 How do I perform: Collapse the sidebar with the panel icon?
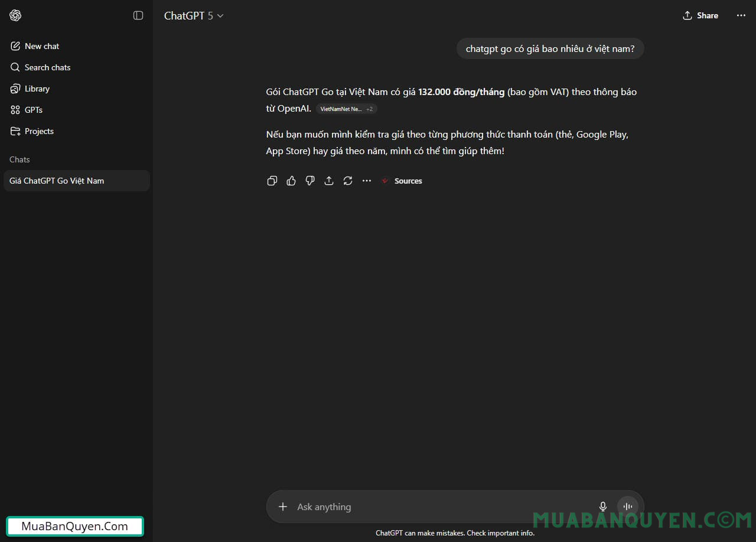(138, 15)
